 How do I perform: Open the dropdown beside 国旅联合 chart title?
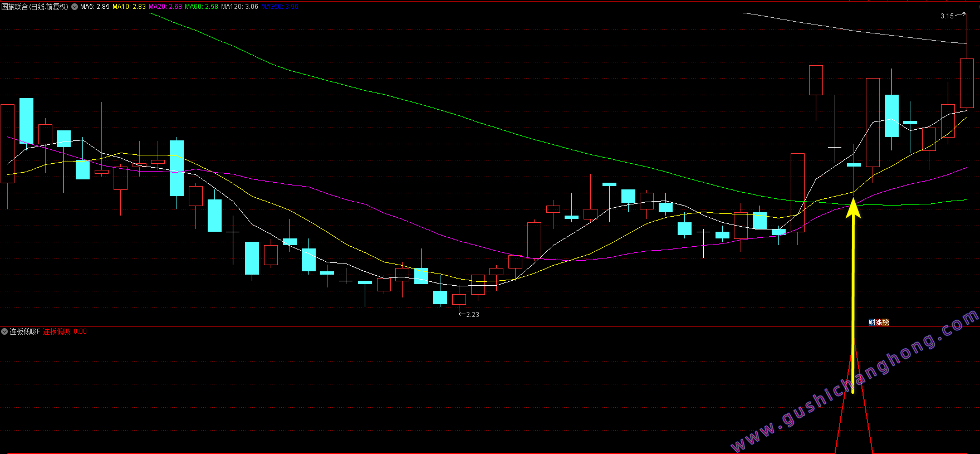click(75, 7)
